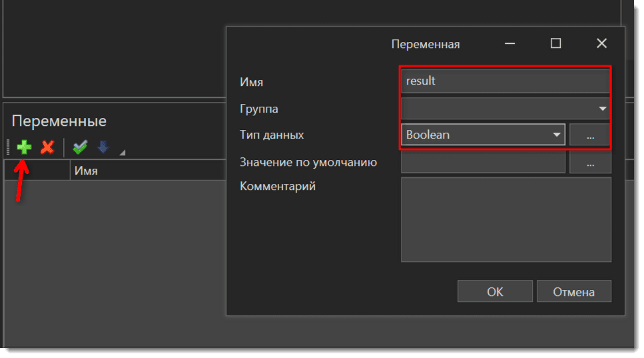Image resolution: width=644 pixels, height=358 pixels.
Task: Focus the Имя field containing result
Action: pyautogui.click(x=505, y=81)
